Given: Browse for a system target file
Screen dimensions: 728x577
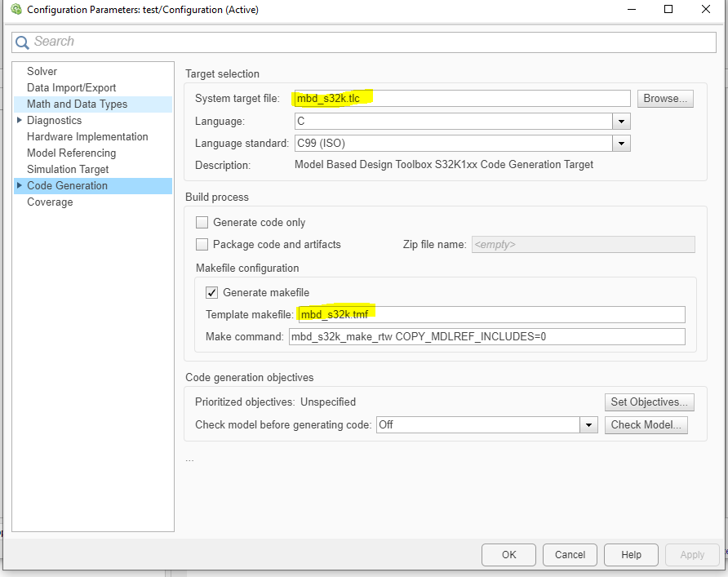Looking at the screenshot, I should coord(665,99).
